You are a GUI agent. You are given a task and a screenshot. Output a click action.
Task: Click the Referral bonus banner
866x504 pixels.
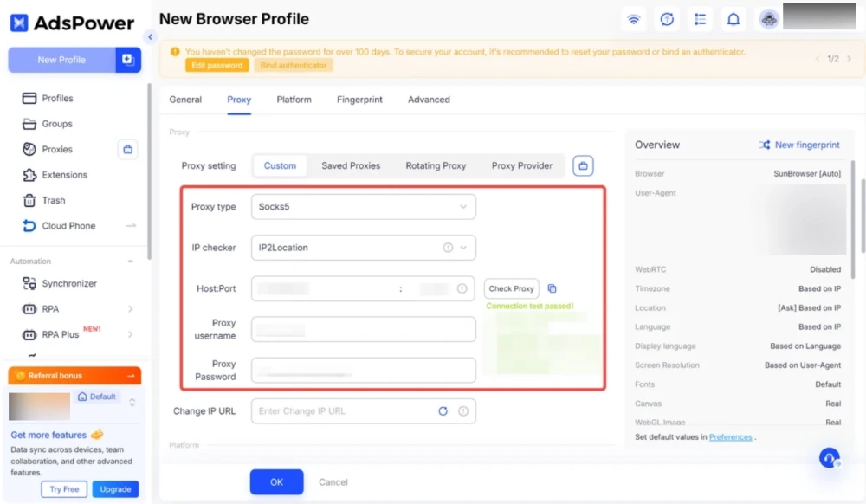[x=74, y=375]
